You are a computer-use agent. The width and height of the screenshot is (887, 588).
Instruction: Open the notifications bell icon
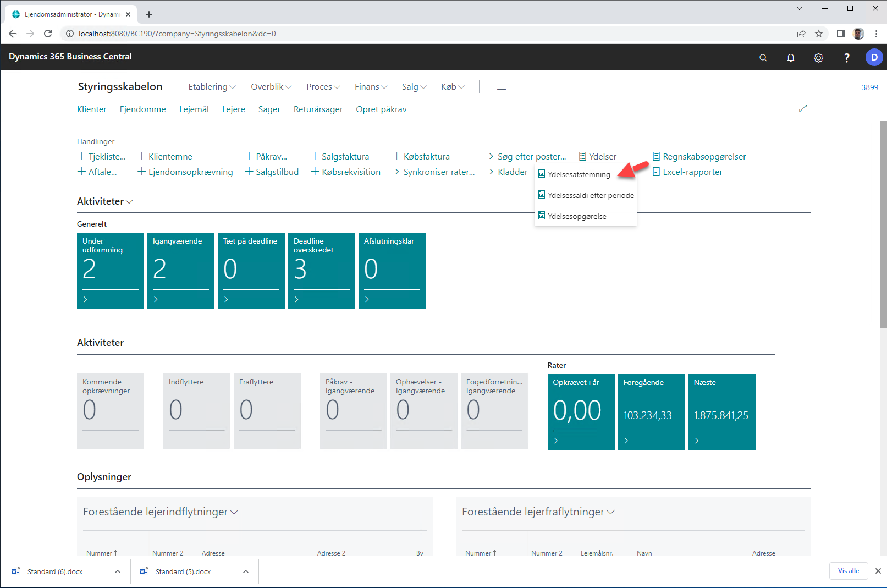(791, 57)
